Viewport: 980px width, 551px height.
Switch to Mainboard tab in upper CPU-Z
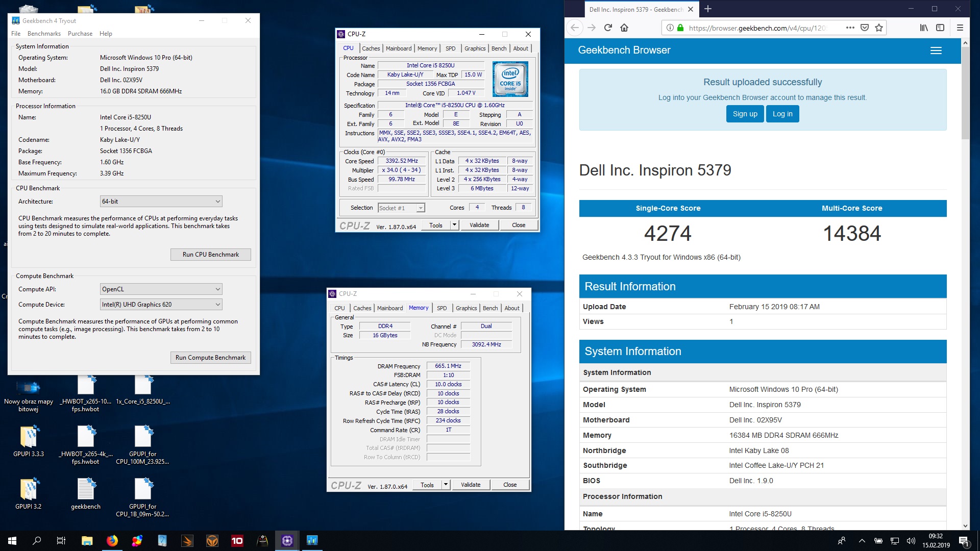pyautogui.click(x=399, y=48)
